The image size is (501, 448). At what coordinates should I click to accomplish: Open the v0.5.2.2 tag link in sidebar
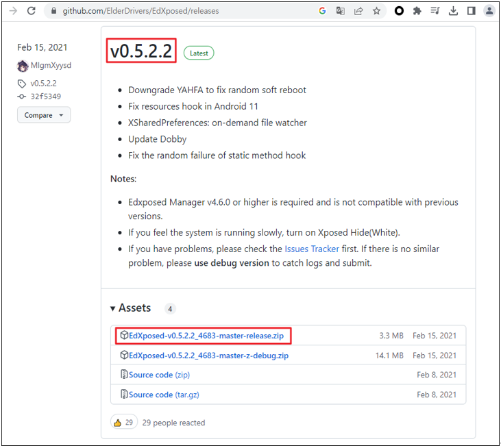coord(43,84)
